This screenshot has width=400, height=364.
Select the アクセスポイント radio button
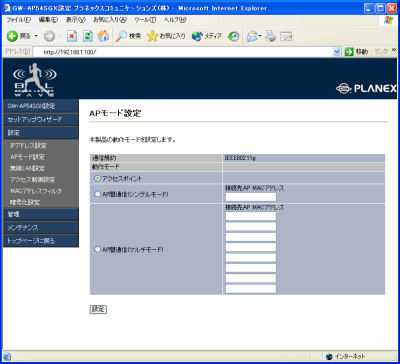97,179
